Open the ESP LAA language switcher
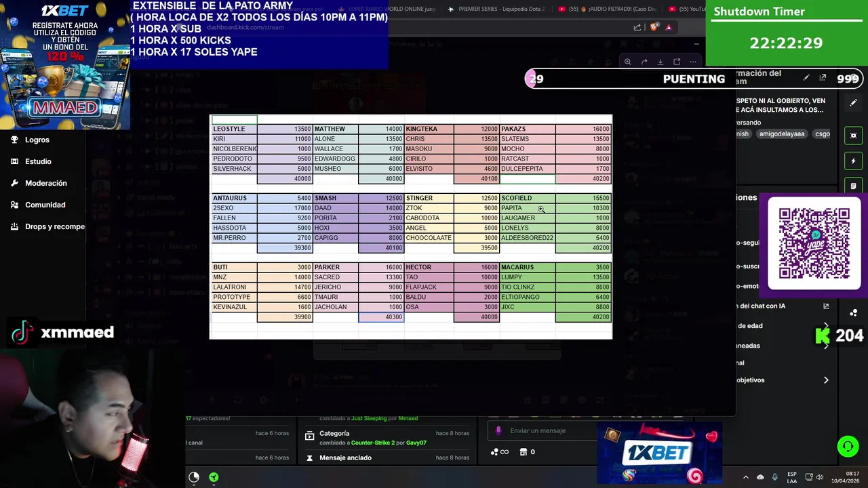The height and width of the screenshot is (488, 868). [792, 477]
